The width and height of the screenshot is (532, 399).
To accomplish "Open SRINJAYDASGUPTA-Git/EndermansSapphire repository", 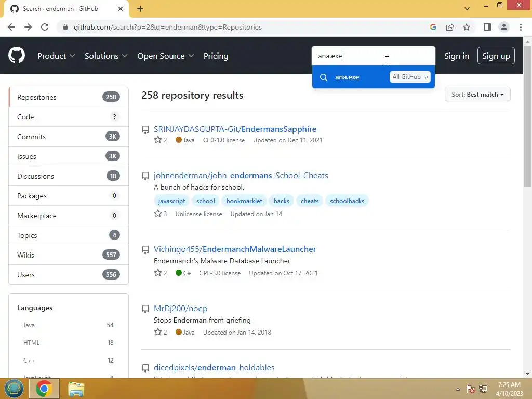I will (x=235, y=129).
